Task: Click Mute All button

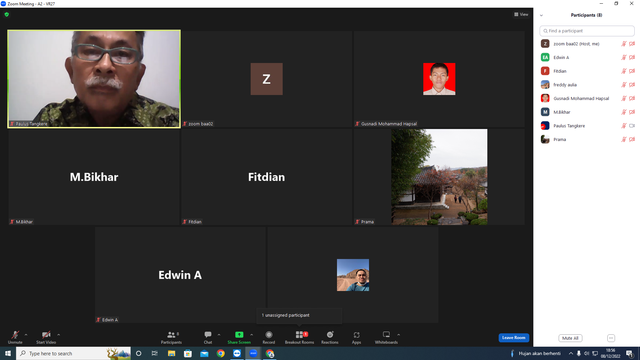Action: pos(570,338)
